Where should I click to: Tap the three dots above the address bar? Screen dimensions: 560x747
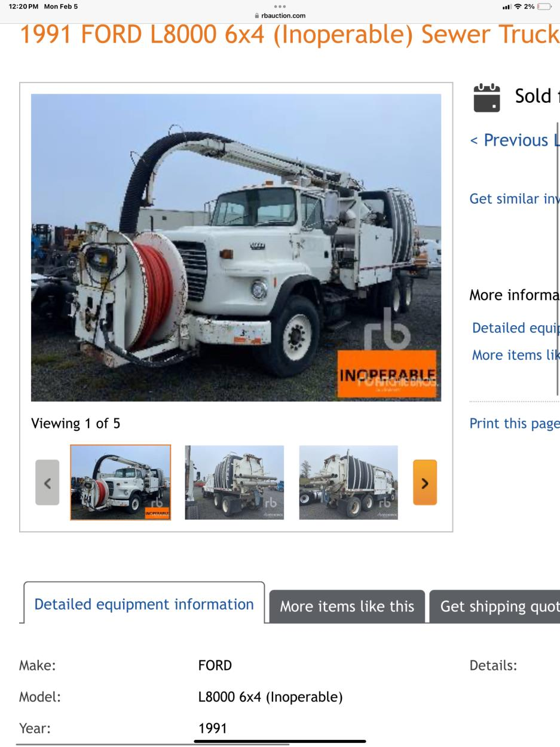(x=280, y=7)
